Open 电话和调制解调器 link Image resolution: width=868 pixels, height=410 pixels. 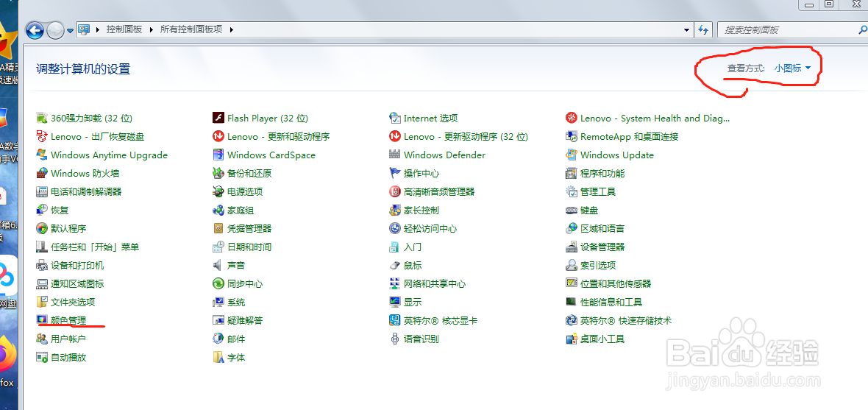tap(86, 191)
